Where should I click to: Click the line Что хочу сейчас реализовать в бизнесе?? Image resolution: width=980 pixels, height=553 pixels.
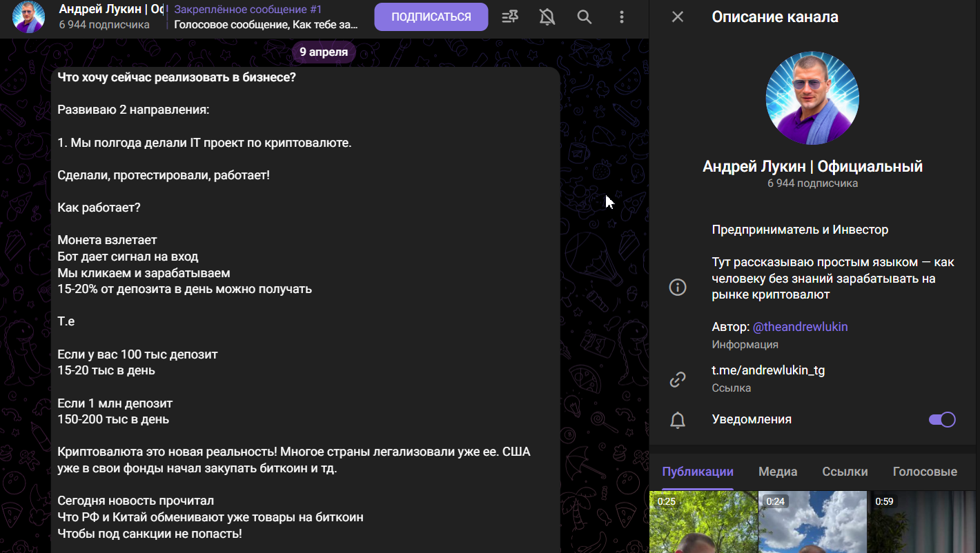coord(177,77)
